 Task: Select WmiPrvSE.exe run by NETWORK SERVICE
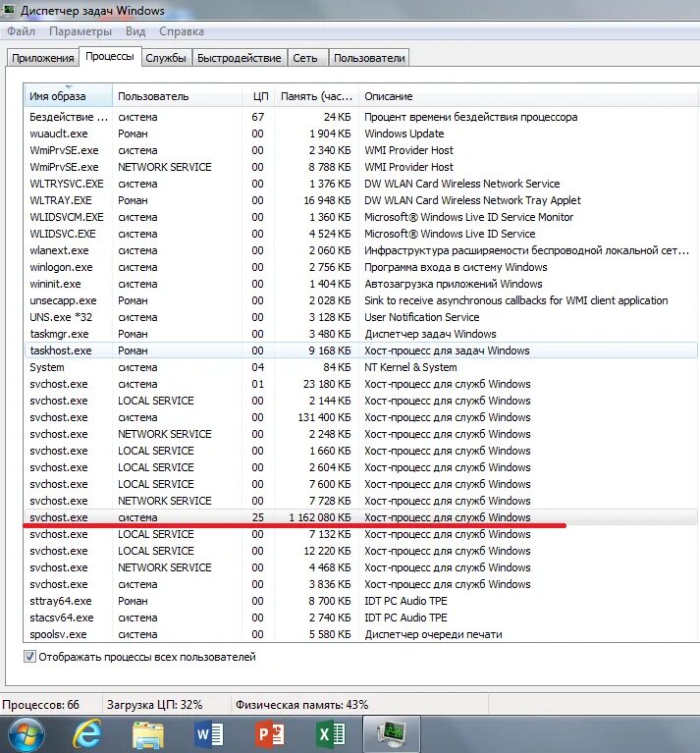[360, 167]
